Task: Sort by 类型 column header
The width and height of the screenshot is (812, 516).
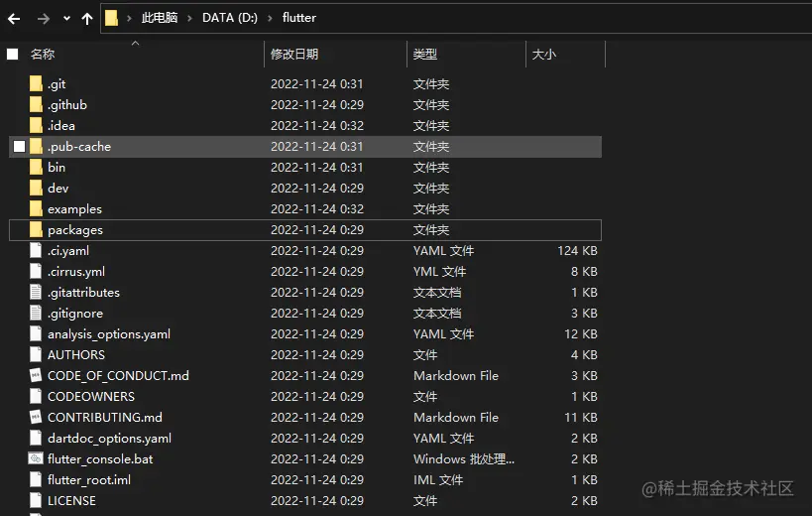Action: tap(425, 54)
